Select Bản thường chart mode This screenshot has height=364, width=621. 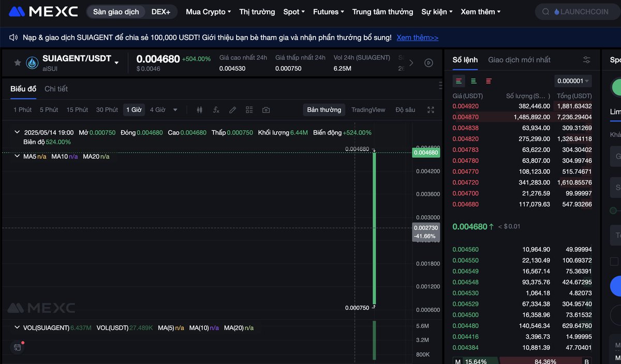point(324,110)
